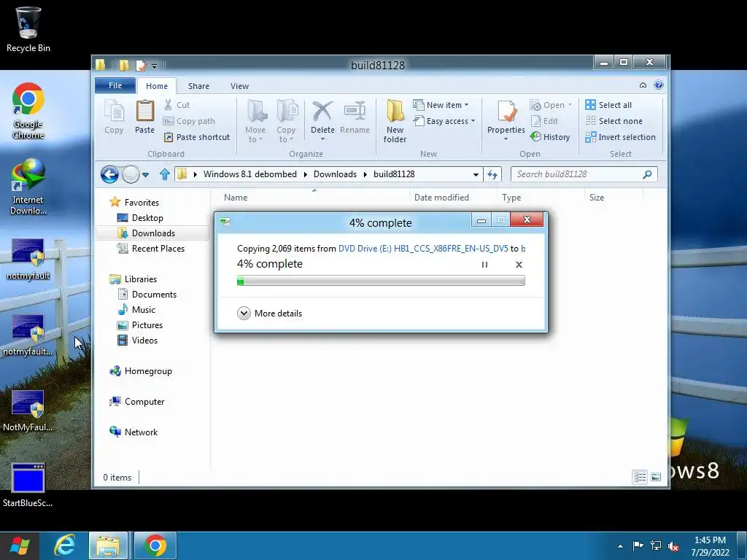Go back with the Back arrow button
Screen dimensions: 747x560
[x=109, y=174]
